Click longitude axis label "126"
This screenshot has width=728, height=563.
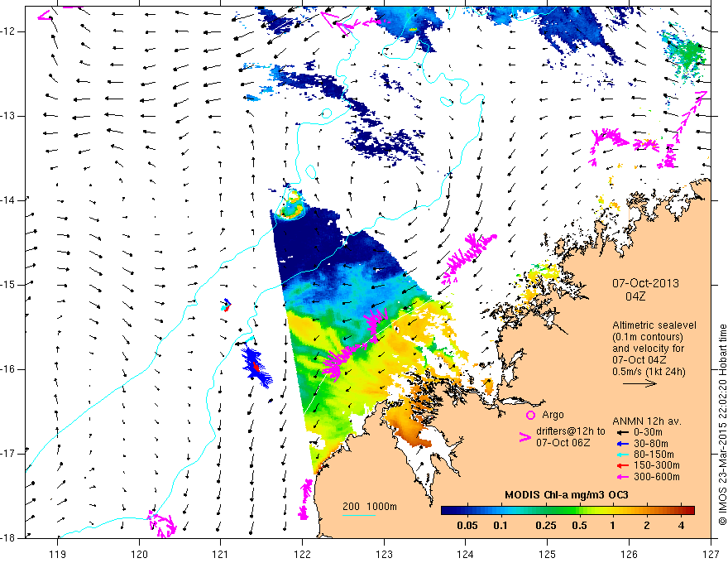(x=629, y=554)
